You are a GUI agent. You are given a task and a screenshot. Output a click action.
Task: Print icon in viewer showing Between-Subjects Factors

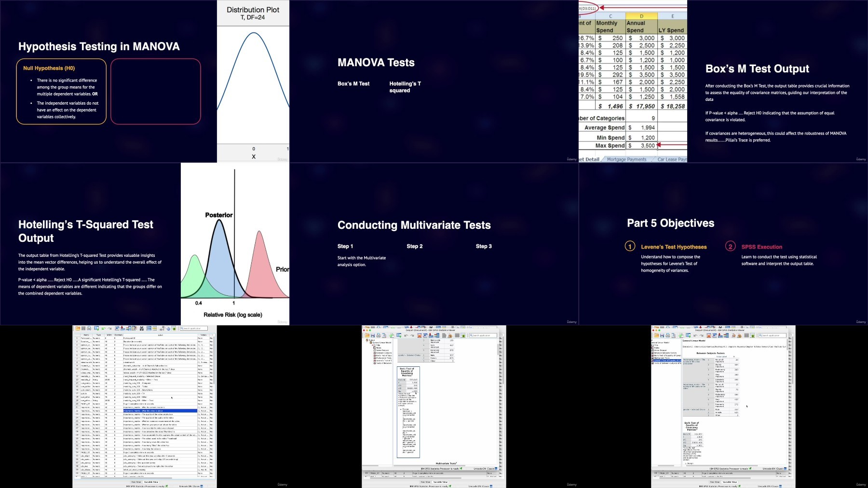[x=667, y=335]
